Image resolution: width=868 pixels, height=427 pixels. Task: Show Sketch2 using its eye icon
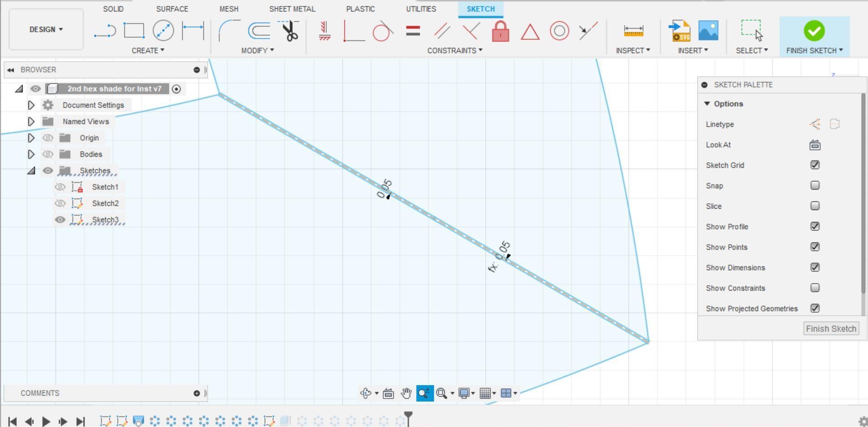[x=60, y=203]
